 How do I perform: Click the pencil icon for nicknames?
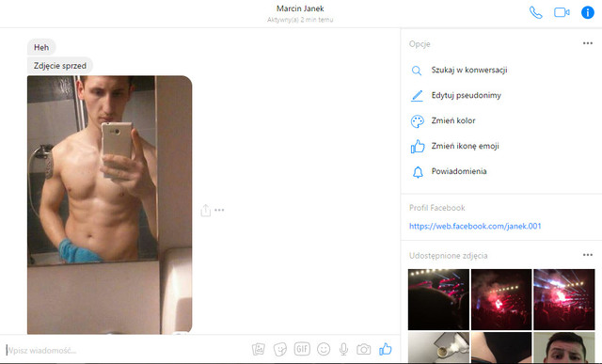point(417,96)
